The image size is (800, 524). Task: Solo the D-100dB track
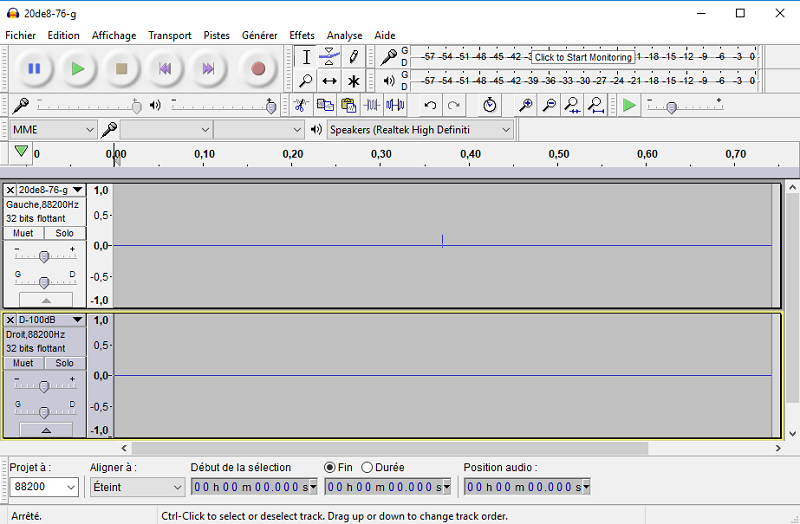tap(64, 363)
